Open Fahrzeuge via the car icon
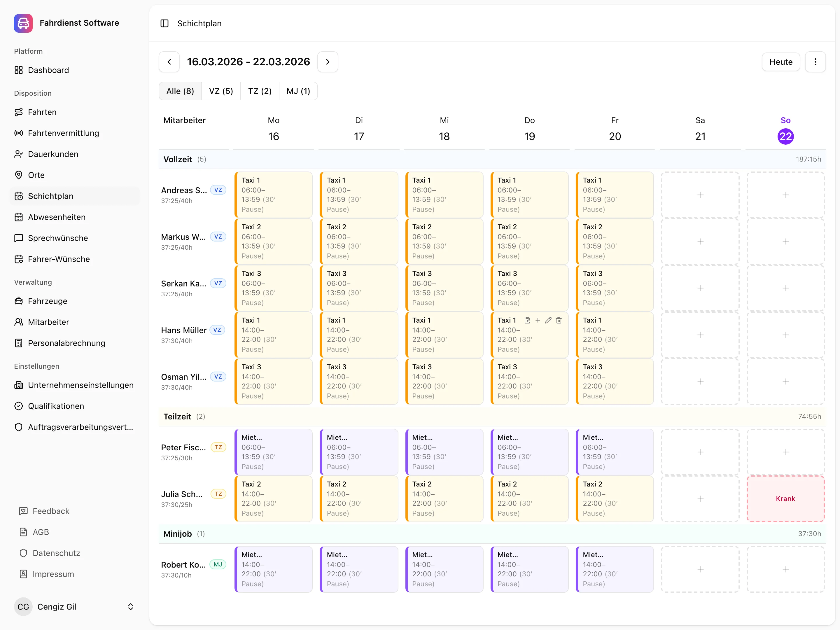840x630 pixels. tap(19, 301)
